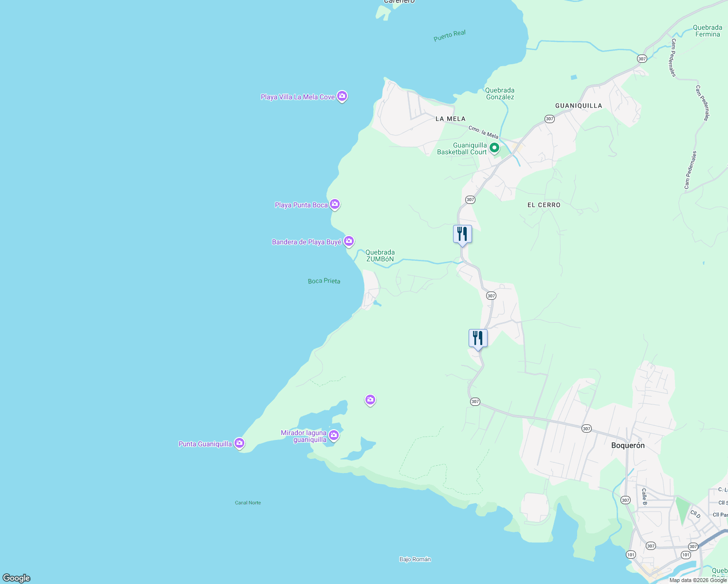728x584 pixels.
Task: Click the Playa Punta Boca camera icon
Action: [x=334, y=204]
